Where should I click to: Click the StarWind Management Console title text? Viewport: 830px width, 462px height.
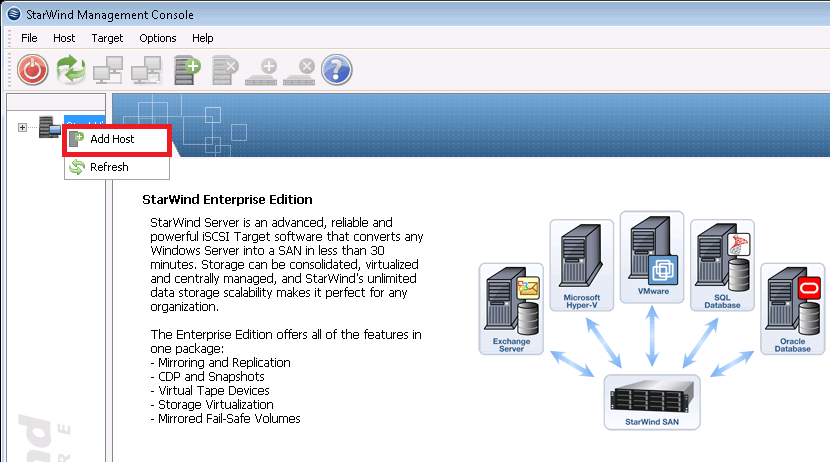110,15
